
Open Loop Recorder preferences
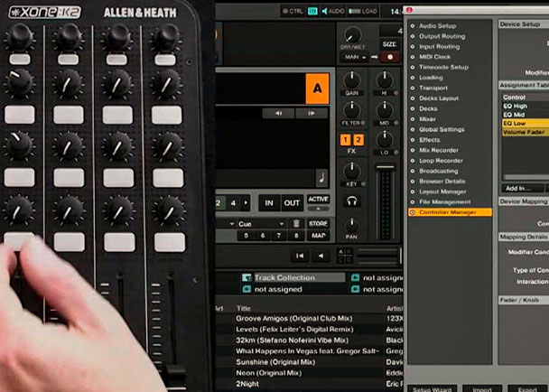(441, 161)
